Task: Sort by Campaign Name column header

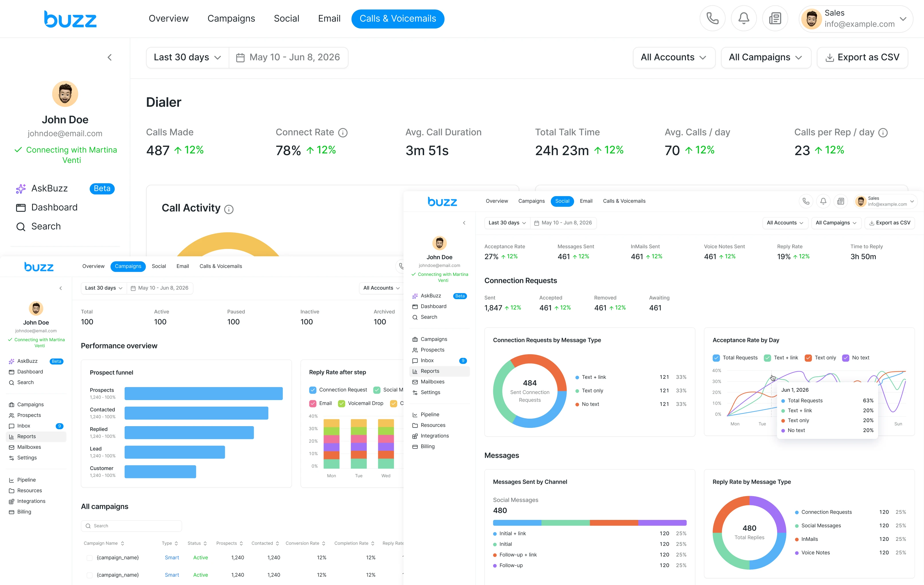Action: tap(104, 544)
